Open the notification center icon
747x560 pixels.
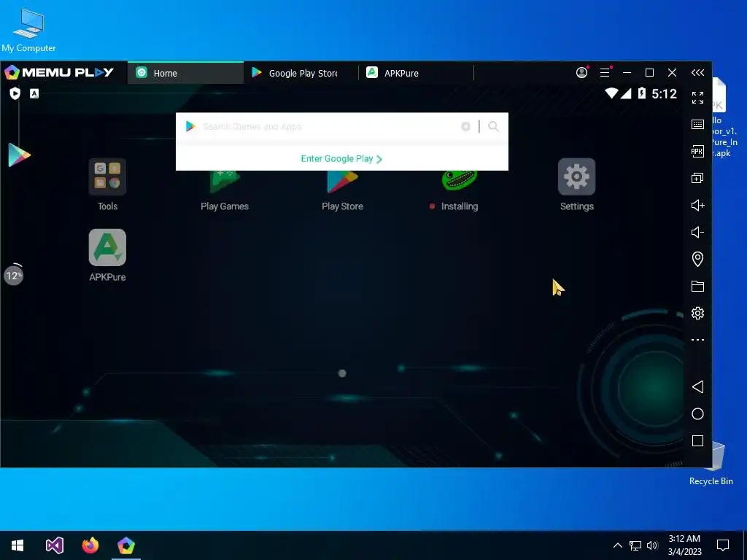pos(723,545)
